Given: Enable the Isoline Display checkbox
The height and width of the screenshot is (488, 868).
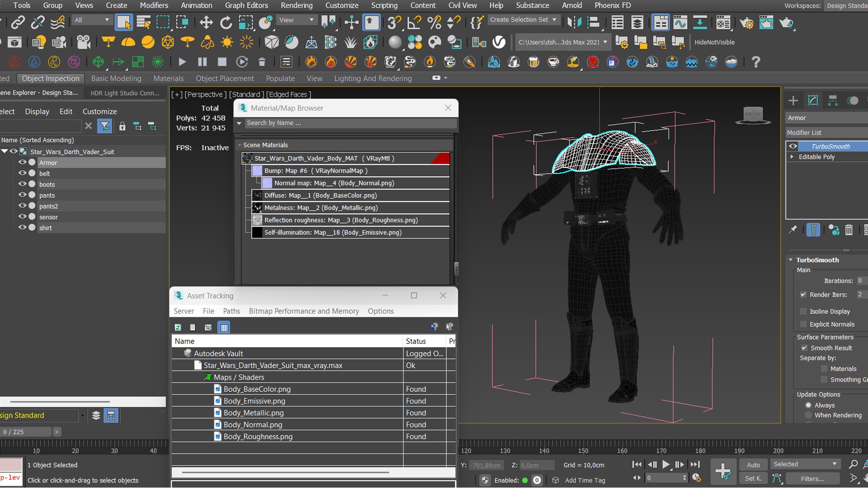Looking at the screenshot, I should pos(803,311).
